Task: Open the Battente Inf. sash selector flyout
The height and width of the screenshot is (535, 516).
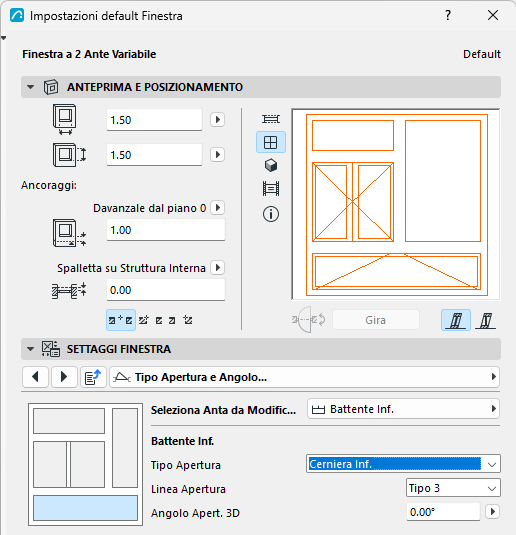Action: click(x=403, y=409)
